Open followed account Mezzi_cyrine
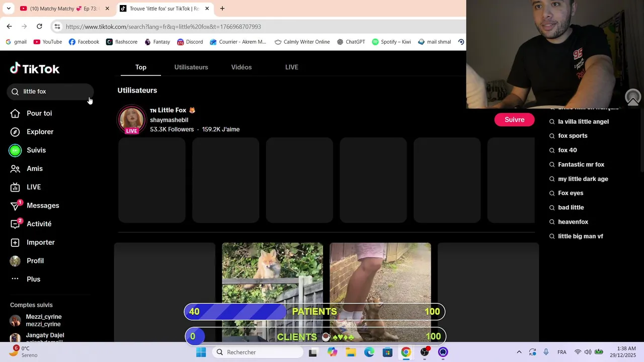644x362 pixels. point(36,320)
